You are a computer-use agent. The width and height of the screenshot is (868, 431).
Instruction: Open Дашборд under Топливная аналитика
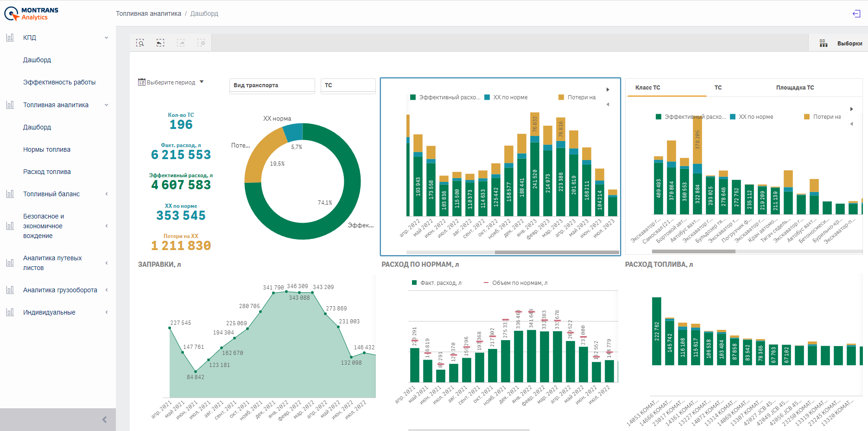(x=37, y=127)
